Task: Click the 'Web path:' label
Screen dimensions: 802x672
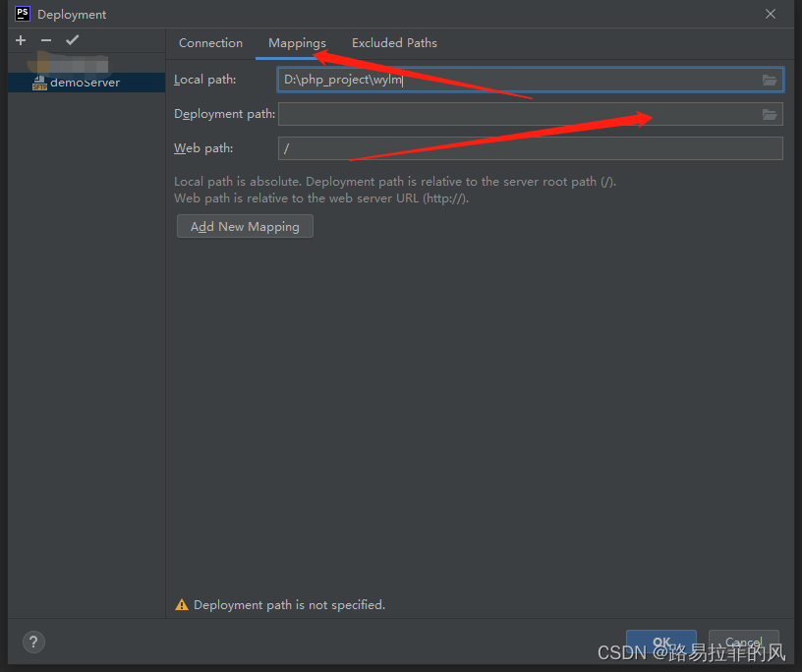Action: (x=203, y=148)
